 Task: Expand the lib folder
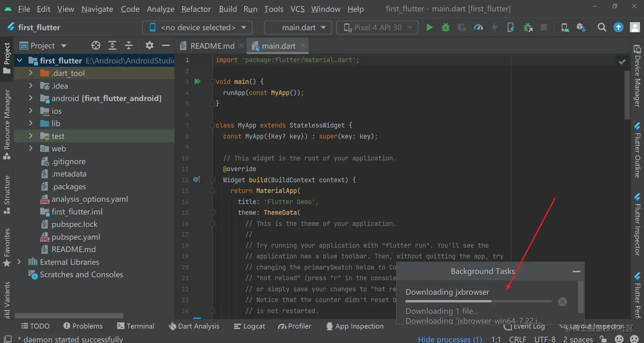(31, 124)
